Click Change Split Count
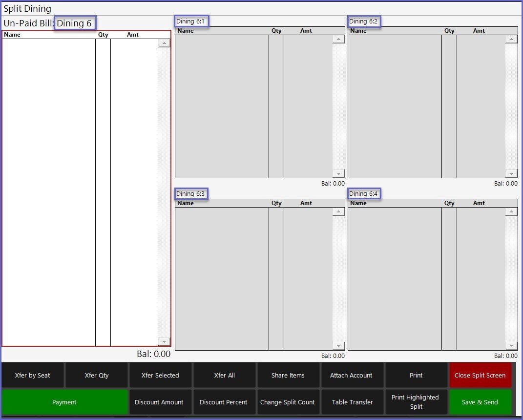The image size is (523, 420). click(x=288, y=402)
